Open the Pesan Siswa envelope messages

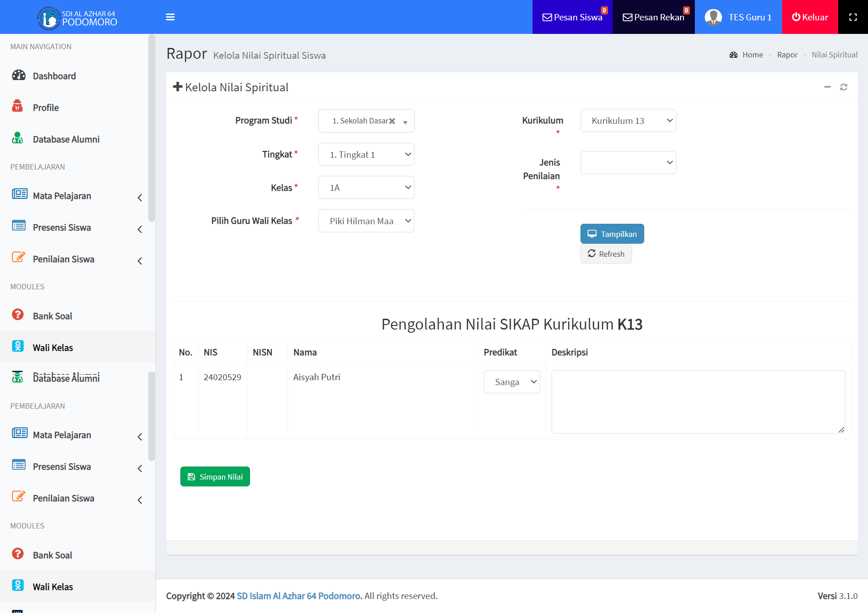pyautogui.click(x=572, y=17)
